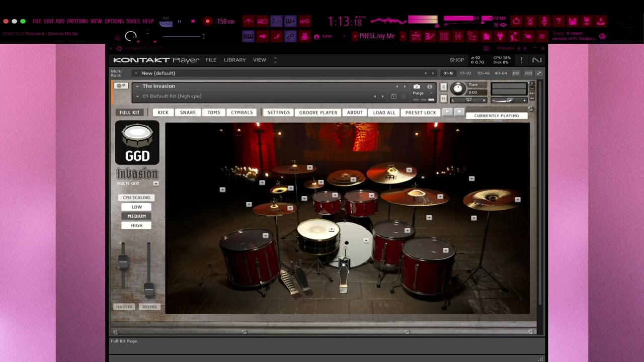
Task: Open the 01 Default Kit preset dropdown
Action: click(137, 96)
